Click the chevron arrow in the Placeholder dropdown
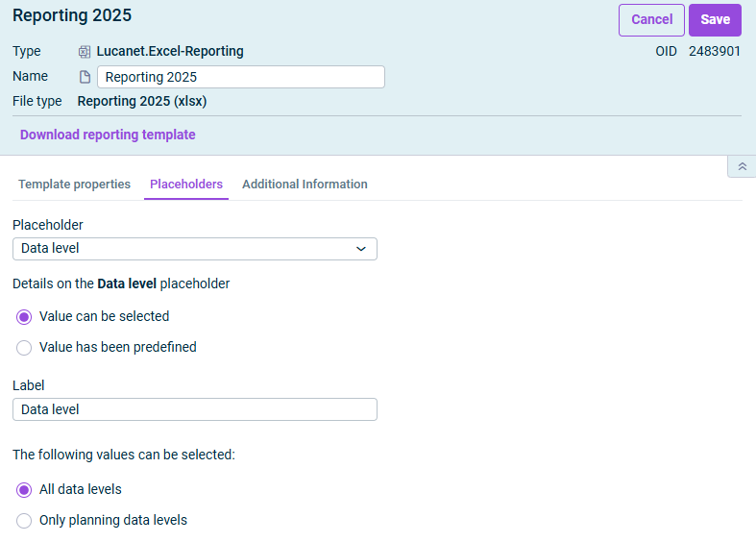 [361, 249]
